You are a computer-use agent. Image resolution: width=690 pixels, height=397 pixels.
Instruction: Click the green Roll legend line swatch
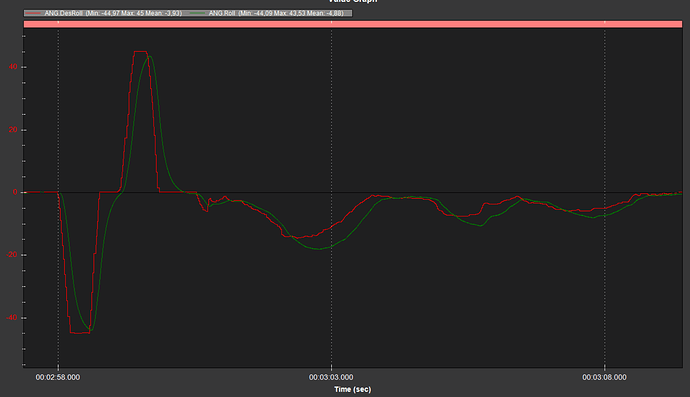coord(198,13)
